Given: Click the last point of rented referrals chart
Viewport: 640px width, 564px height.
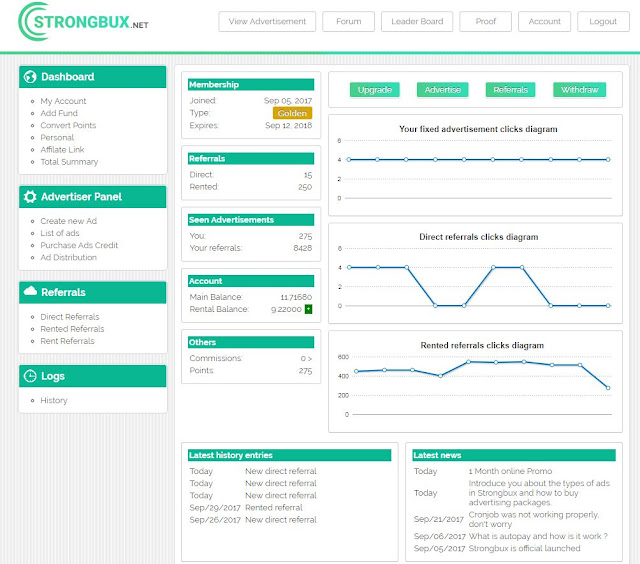Looking at the screenshot, I should pyautogui.click(x=608, y=388).
